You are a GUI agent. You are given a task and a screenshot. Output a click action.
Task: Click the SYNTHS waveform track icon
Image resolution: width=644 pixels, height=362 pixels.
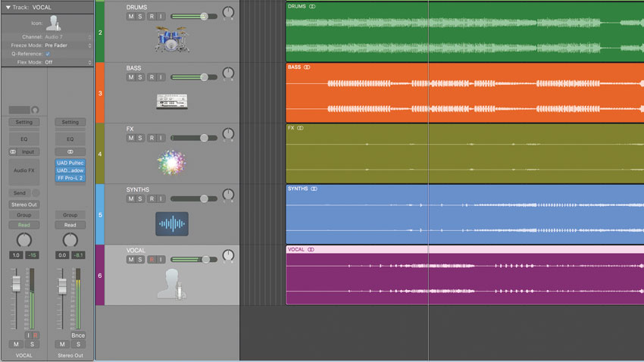click(x=172, y=223)
